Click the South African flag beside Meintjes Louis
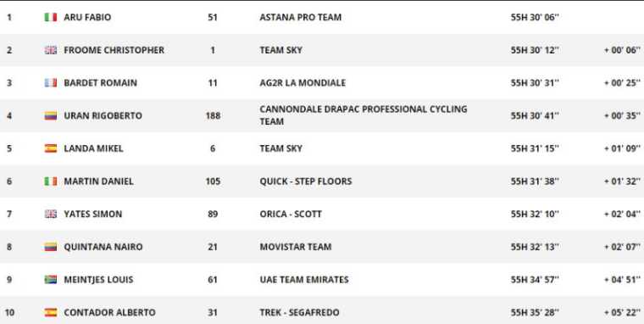The height and width of the screenshot is (324, 644). pos(51,280)
